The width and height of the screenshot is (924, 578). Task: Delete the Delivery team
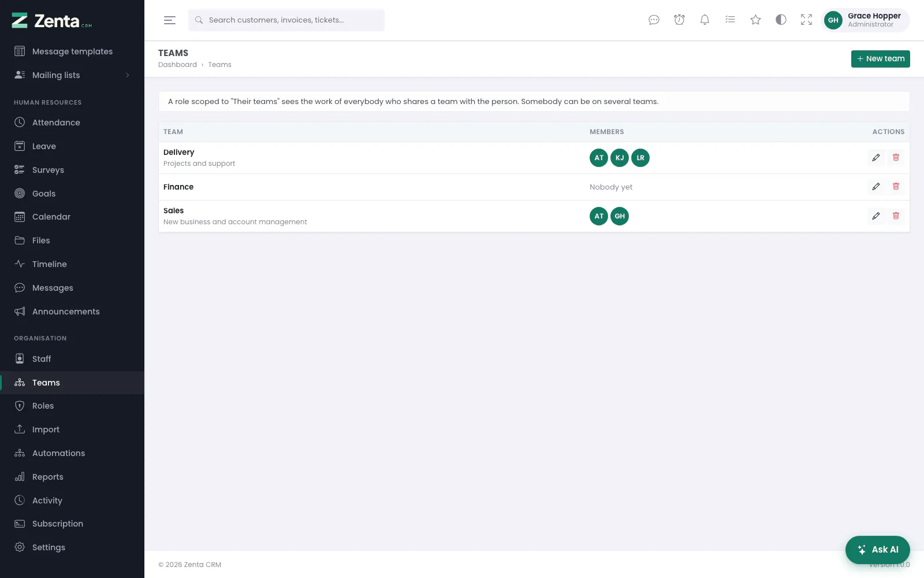pos(896,158)
